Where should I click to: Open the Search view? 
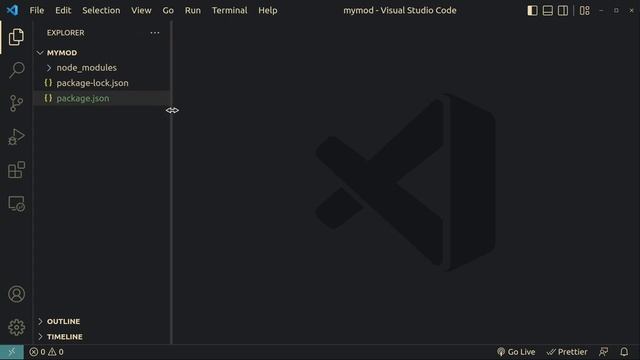16,70
